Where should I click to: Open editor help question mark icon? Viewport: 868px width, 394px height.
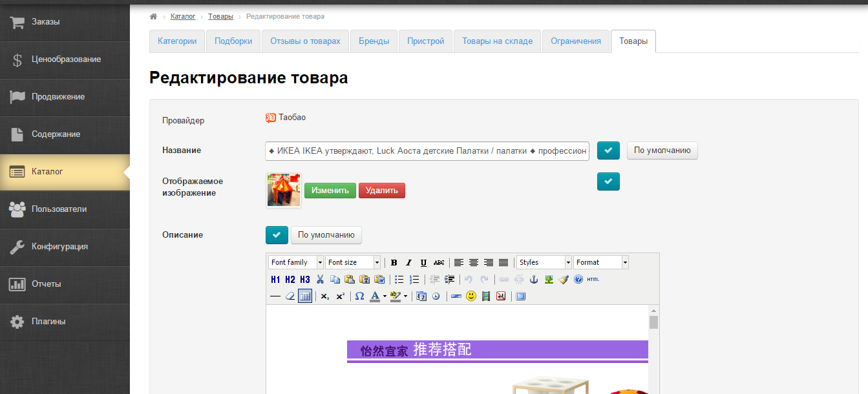(x=578, y=280)
